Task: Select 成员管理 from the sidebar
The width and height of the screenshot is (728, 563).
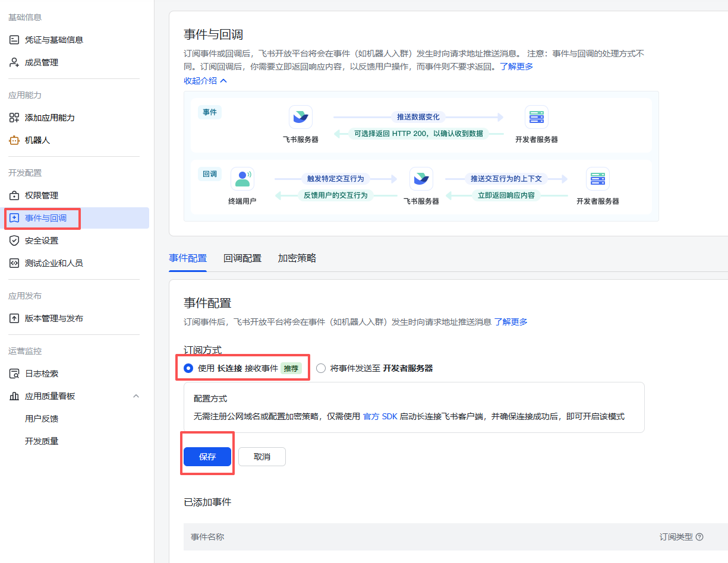Action: 46,62
